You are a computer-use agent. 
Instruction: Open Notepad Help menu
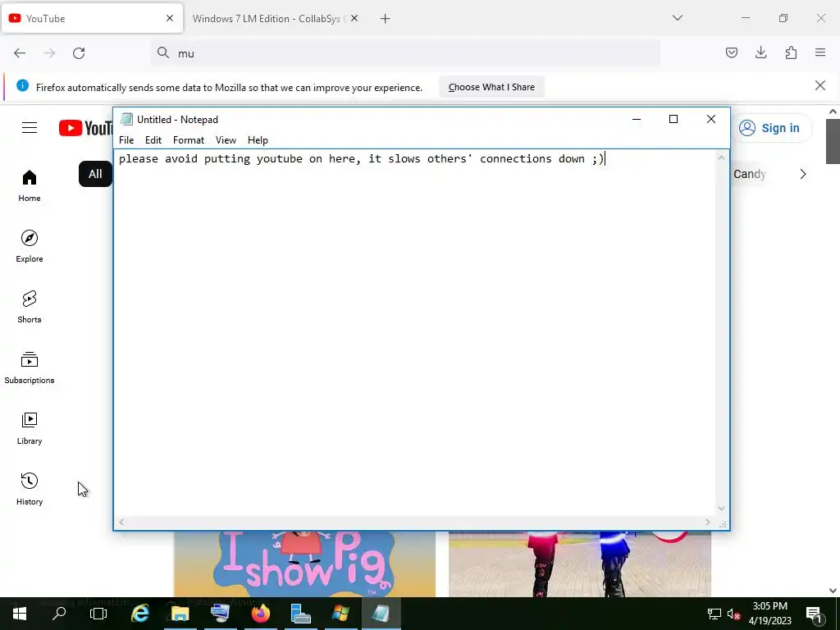pyautogui.click(x=258, y=140)
